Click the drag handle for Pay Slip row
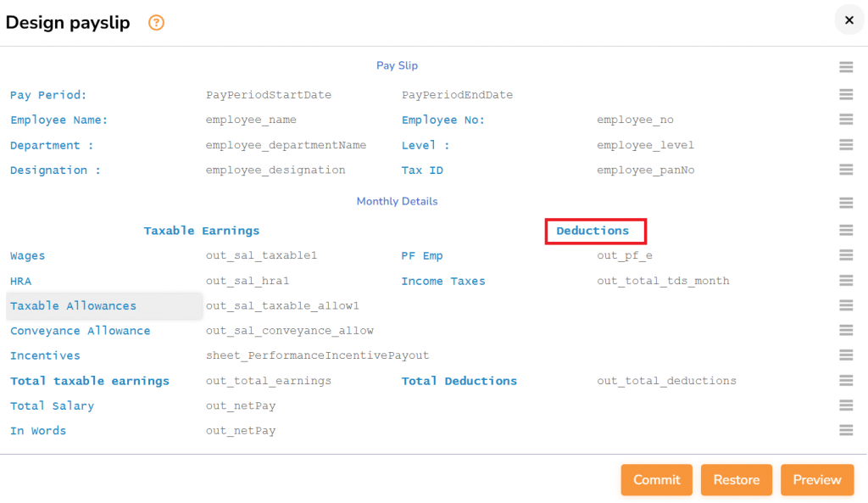This screenshot has width=868, height=503. coord(845,67)
